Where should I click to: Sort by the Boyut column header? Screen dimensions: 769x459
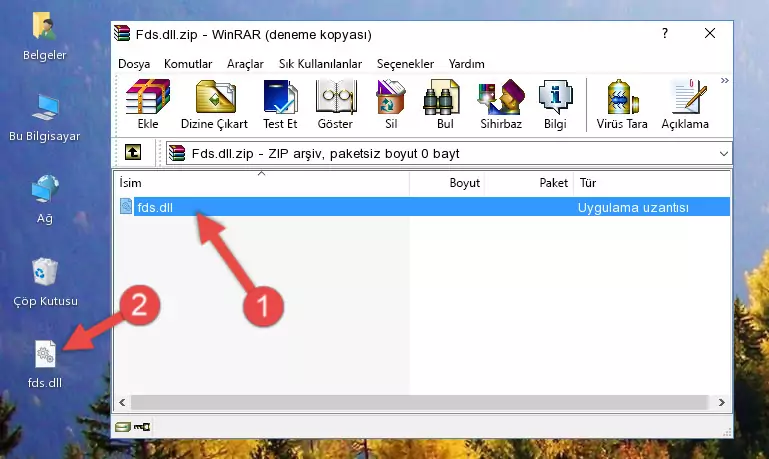click(447, 183)
